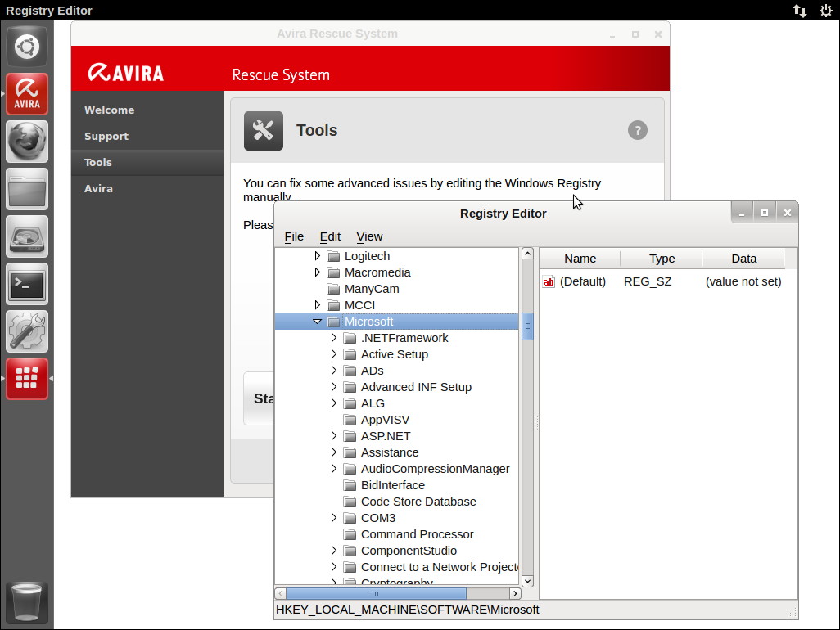Click the ab string icon of the (Default) value

click(x=549, y=281)
